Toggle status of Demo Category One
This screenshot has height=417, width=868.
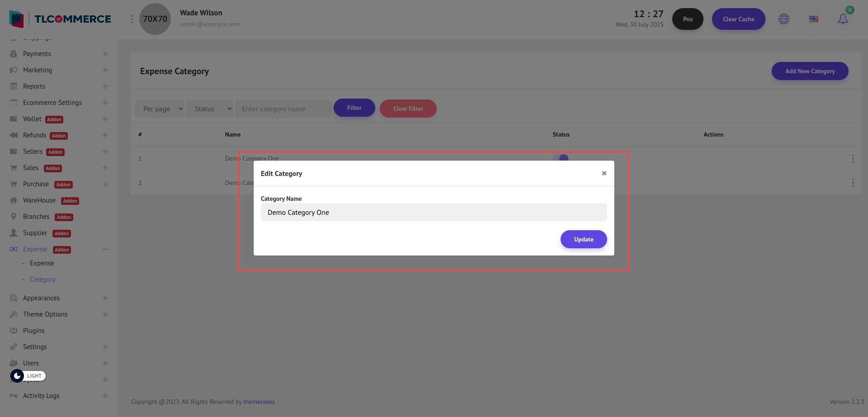coord(561,158)
